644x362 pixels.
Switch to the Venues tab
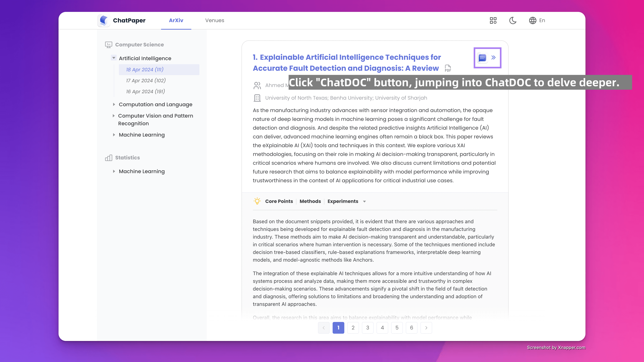tap(214, 20)
